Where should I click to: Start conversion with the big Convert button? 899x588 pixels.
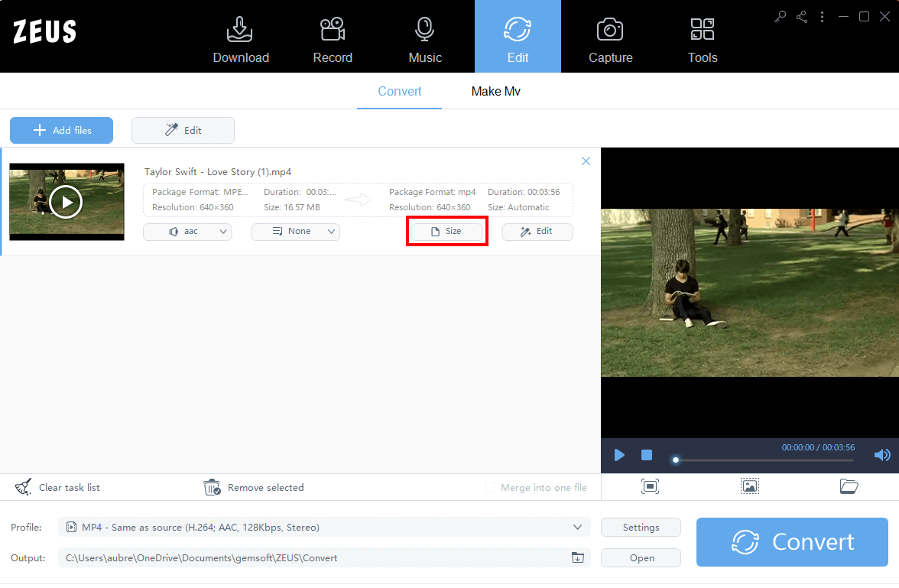tap(792, 542)
